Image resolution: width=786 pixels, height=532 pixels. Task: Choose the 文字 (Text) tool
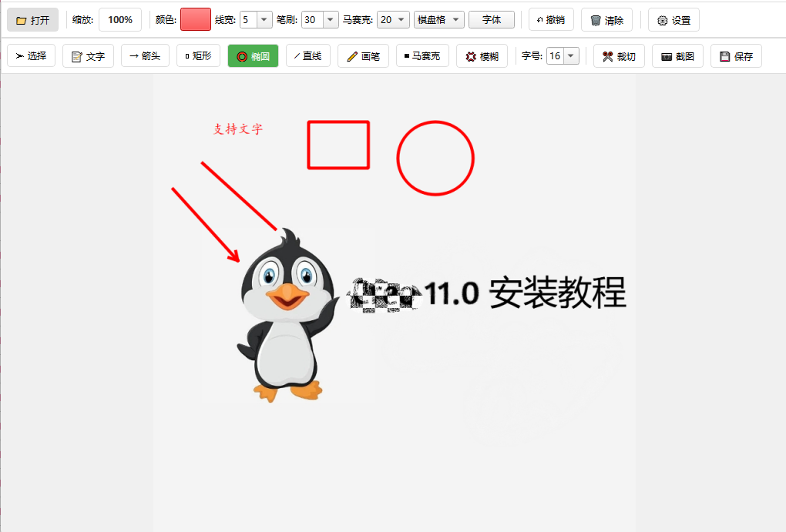point(88,55)
